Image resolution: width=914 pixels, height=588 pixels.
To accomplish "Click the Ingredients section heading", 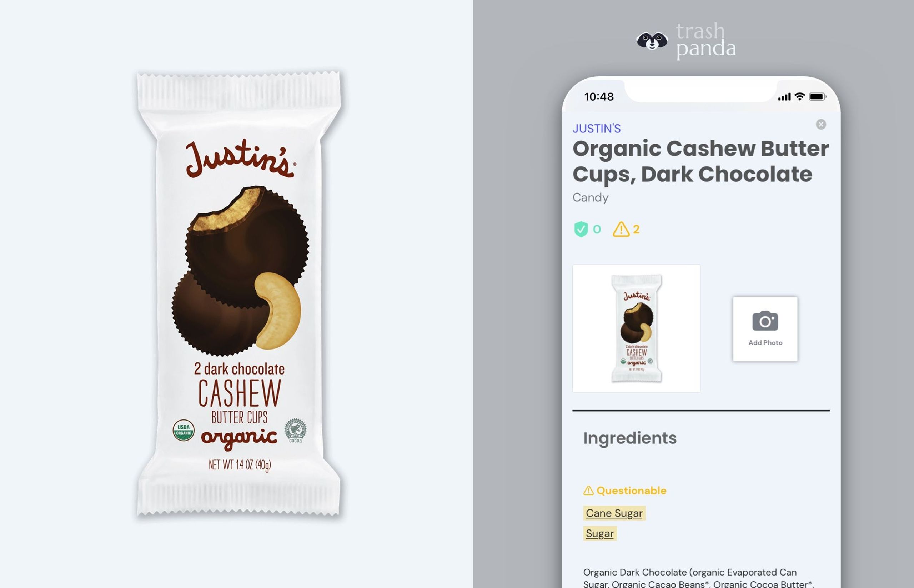I will tap(629, 438).
